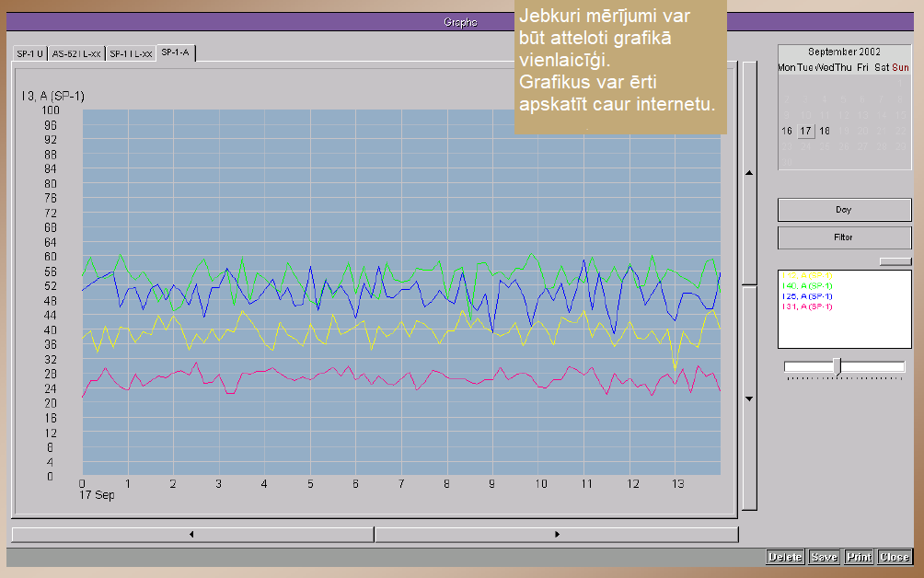Click the slider thumb below the legend
Image resolution: width=924 pixels, height=578 pixels.
839,366
